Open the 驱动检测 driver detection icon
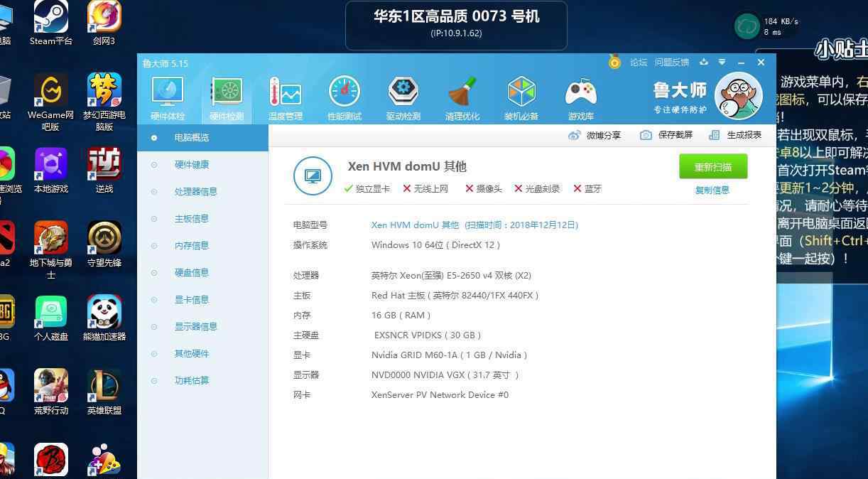This screenshot has width=868, height=479. pos(403,93)
